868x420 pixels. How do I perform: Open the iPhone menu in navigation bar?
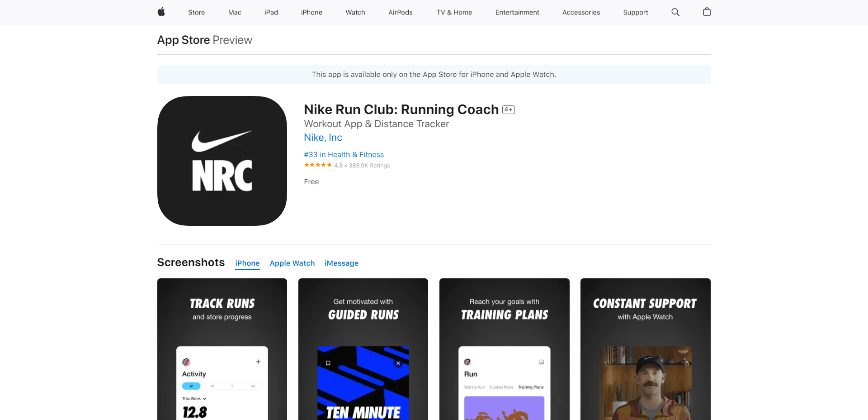[312, 12]
